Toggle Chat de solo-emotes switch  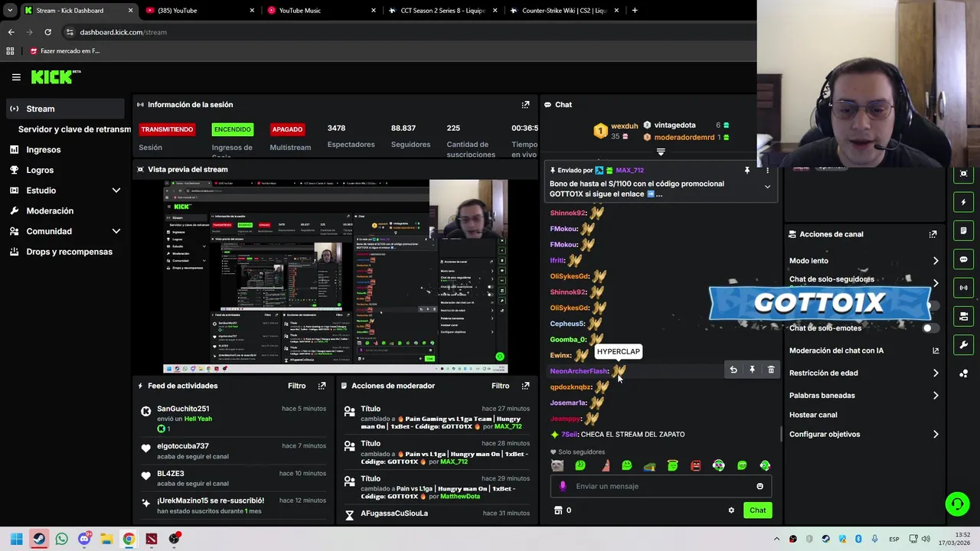(930, 328)
